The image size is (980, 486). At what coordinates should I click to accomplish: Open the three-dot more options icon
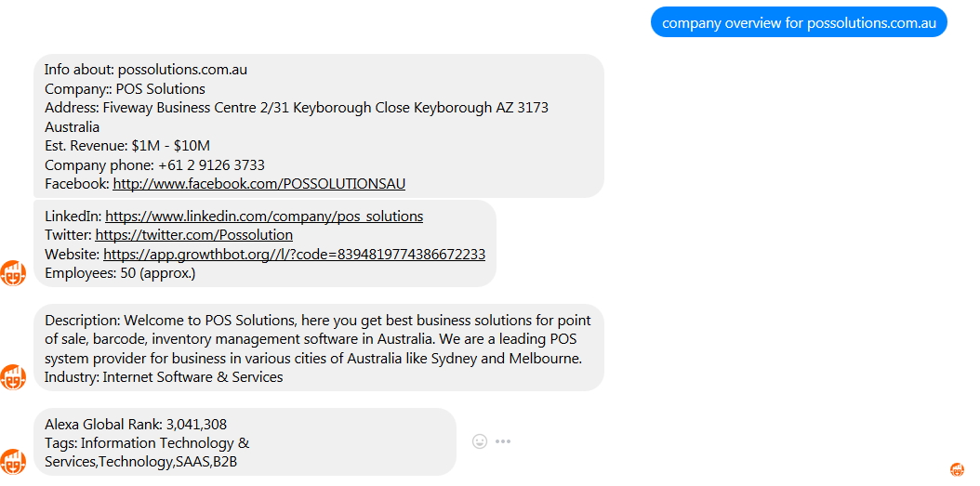tap(503, 441)
